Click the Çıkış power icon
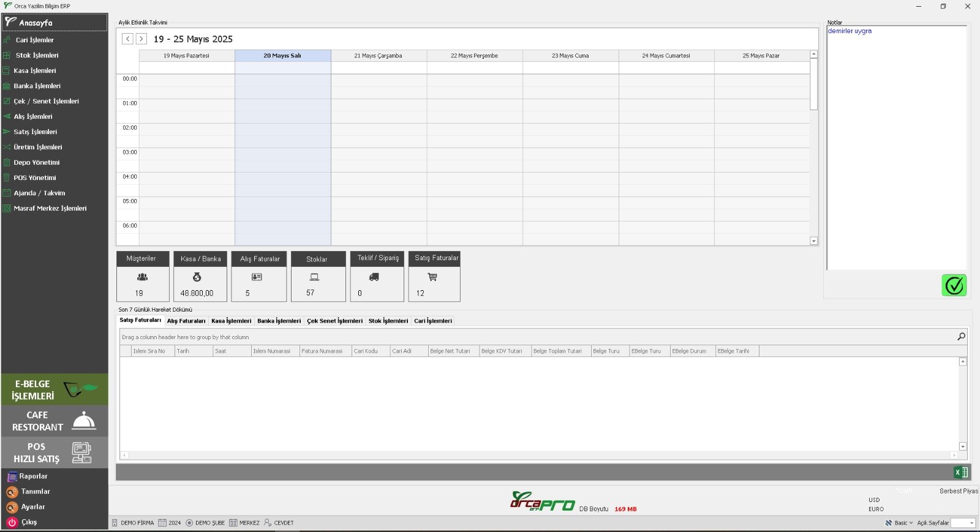980x532 pixels. pos(12,522)
